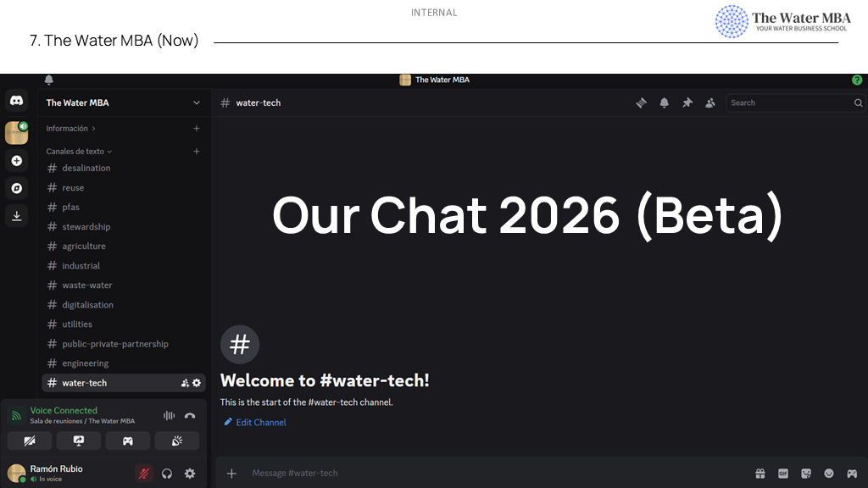Open the industrial channel
The height and width of the screenshot is (488, 868).
click(124, 265)
